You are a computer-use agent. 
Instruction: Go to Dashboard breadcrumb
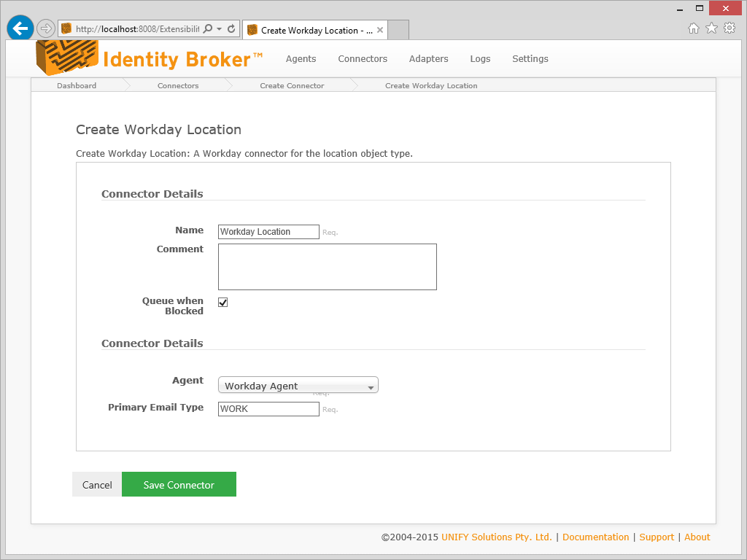point(77,86)
